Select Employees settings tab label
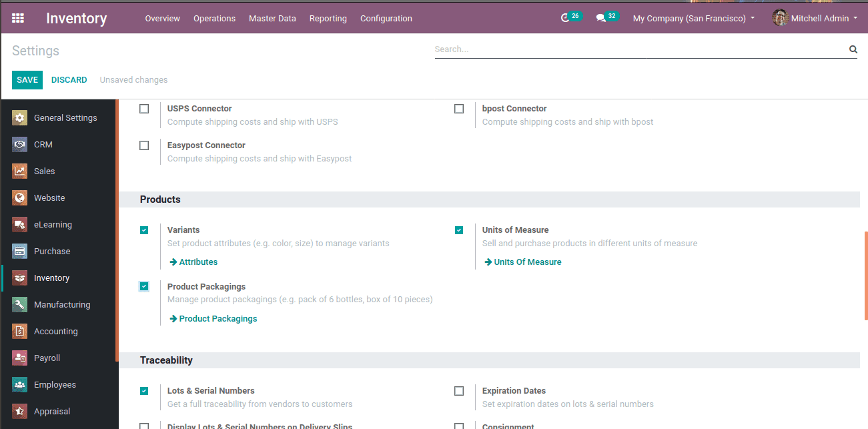Image resolution: width=868 pixels, height=429 pixels. [55, 385]
